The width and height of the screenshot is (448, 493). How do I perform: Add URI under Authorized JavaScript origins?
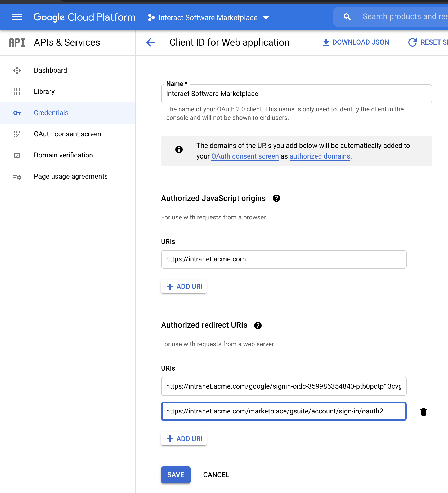tap(184, 287)
